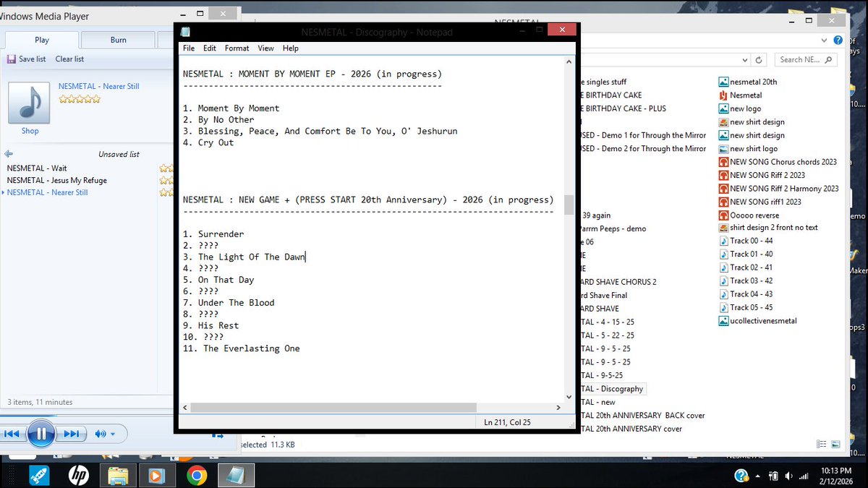Click Explorer refresh button

[759, 59]
